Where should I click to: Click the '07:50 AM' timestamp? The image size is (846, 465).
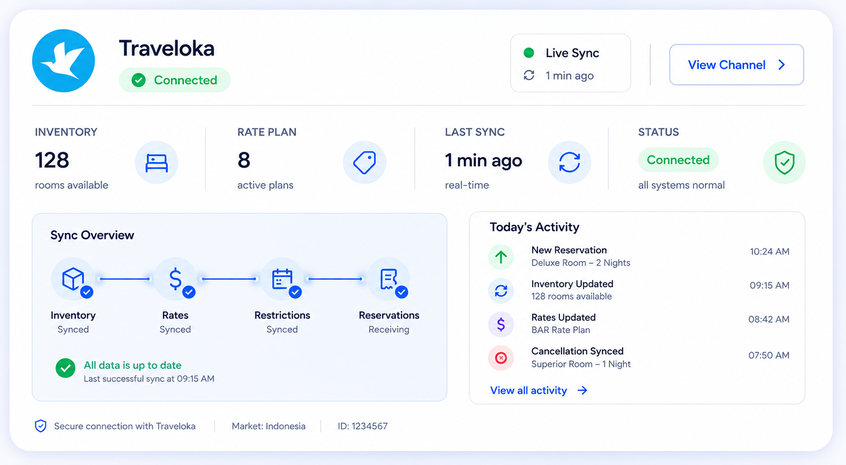[x=769, y=355]
